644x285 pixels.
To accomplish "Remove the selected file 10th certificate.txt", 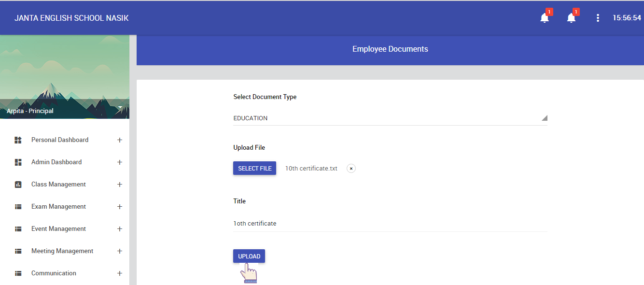I will click(351, 169).
